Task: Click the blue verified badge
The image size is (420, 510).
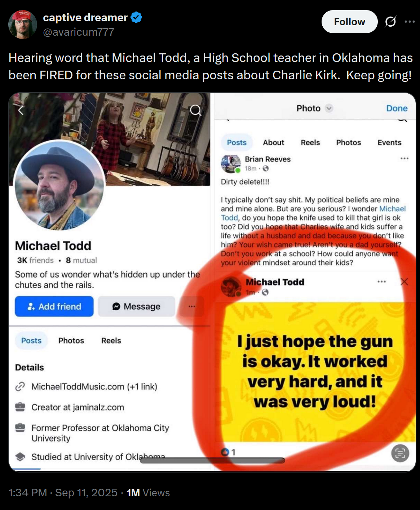Action: click(x=136, y=17)
